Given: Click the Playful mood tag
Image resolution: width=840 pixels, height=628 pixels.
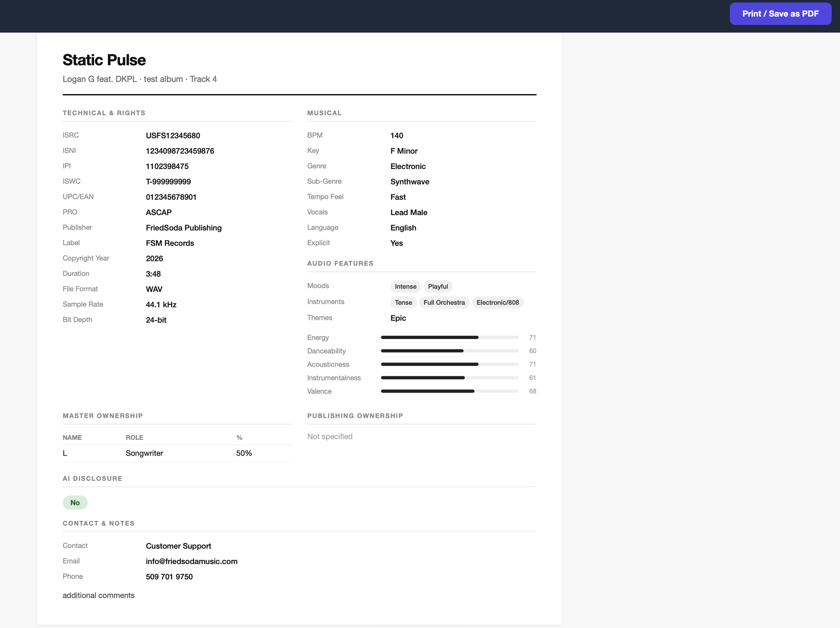Looking at the screenshot, I should pyautogui.click(x=437, y=287).
